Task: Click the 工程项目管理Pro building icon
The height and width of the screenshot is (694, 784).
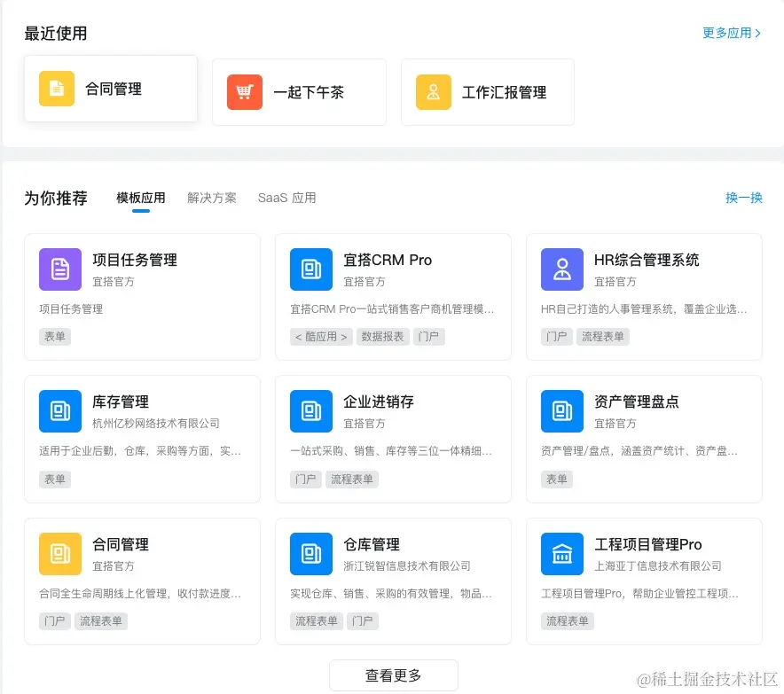Action: click(562, 554)
